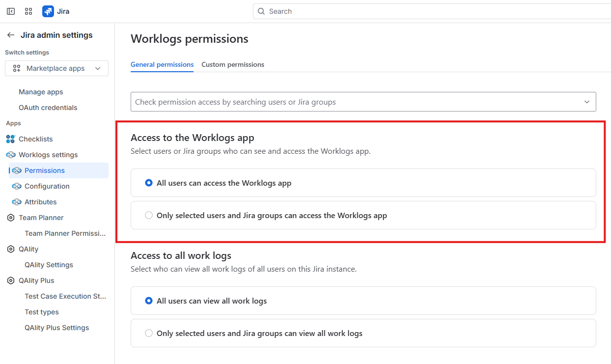
Task: Click the Access to the Worklogs app heading
Action: click(x=193, y=138)
